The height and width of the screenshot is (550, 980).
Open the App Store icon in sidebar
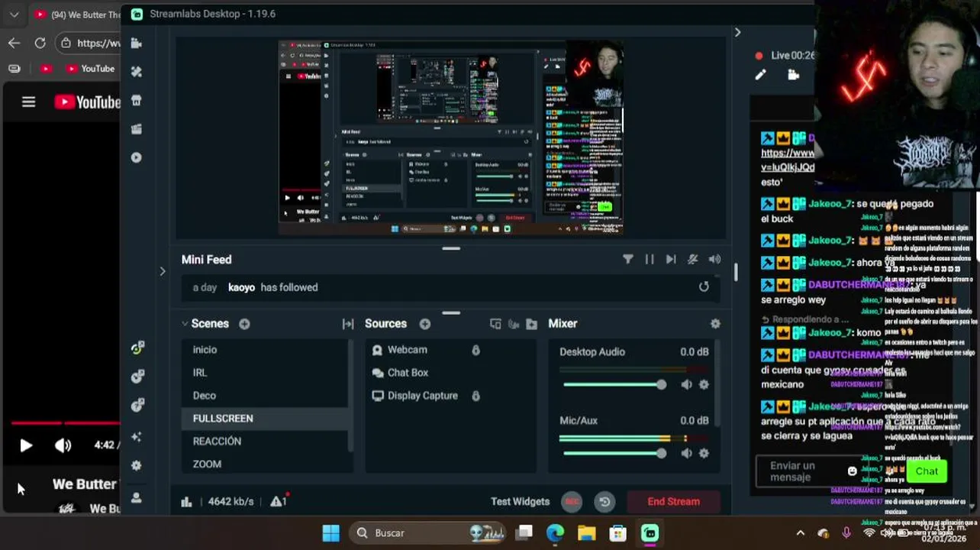click(x=137, y=101)
